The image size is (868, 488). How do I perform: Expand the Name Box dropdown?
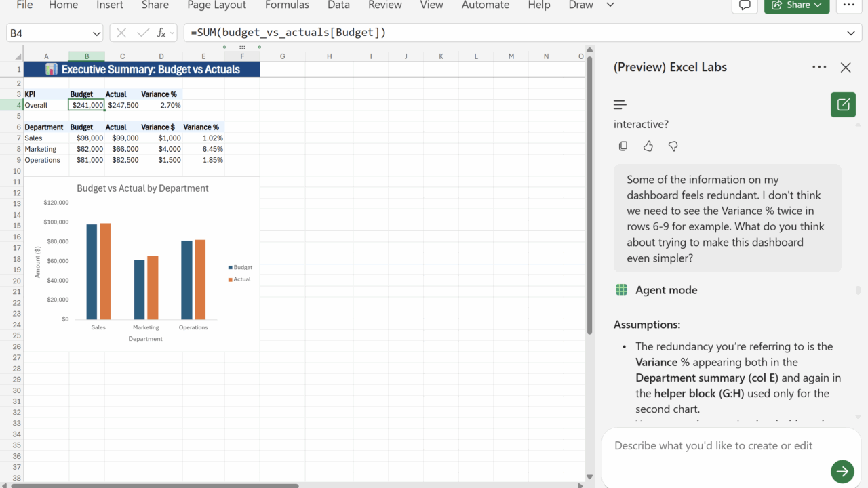96,33
